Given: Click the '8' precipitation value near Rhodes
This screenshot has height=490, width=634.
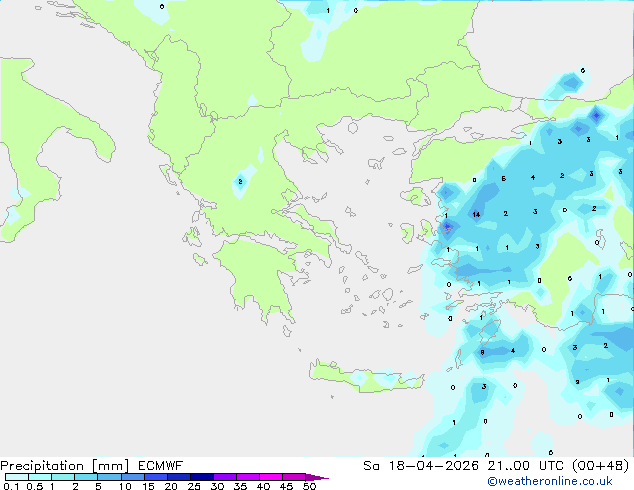Looking at the screenshot, I should coord(482,352).
